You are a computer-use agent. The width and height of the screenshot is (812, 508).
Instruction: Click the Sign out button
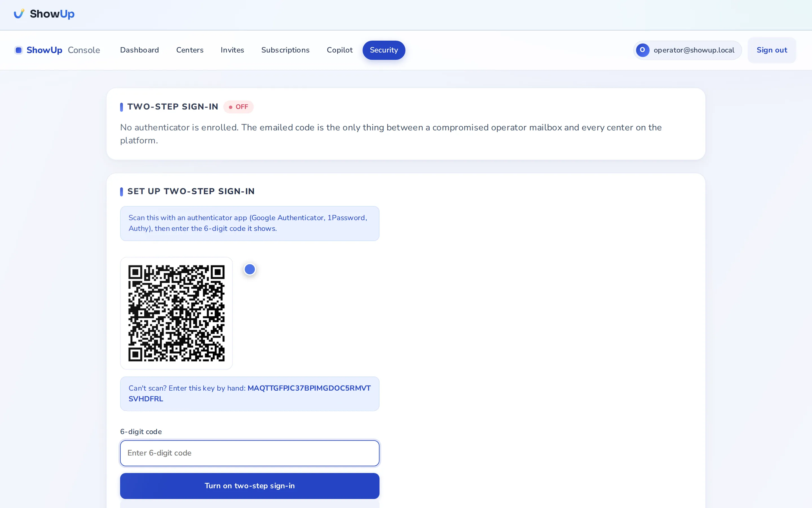[x=772, y=50]
